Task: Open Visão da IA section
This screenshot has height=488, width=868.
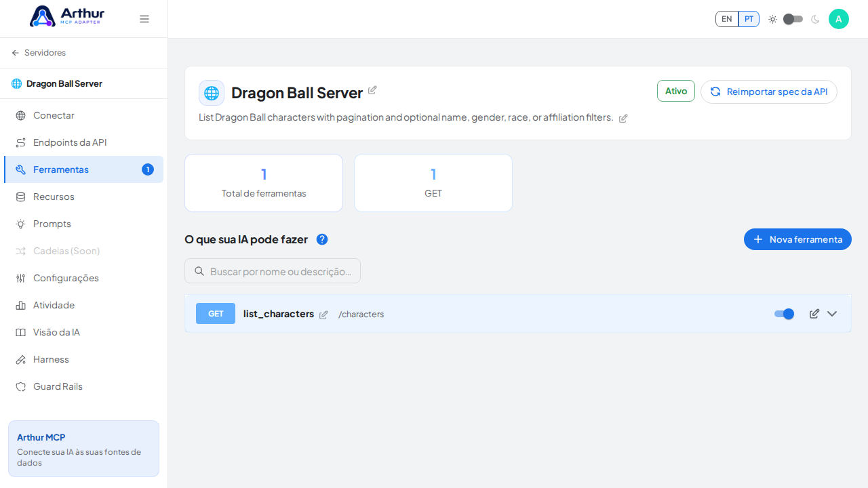Action: (x=83, y=332)
